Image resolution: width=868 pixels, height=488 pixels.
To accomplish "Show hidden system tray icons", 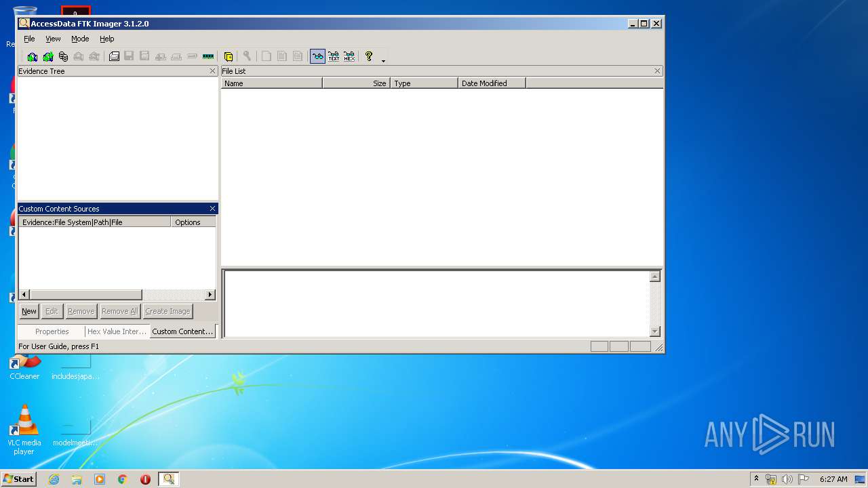I will tap(756, 479).
